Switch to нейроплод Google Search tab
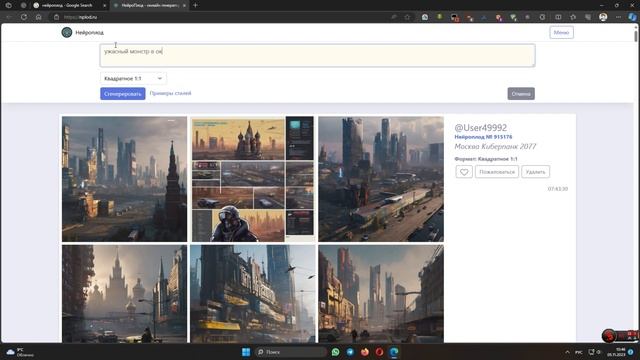This screenshot has width=640, height=360. pyautogui.click(x=67, y=5)
